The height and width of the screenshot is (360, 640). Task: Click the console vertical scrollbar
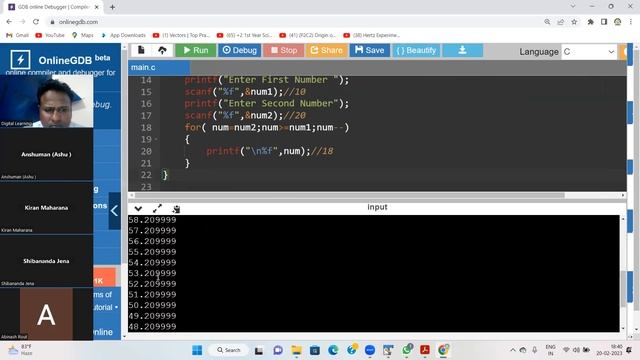click(623, 290)
